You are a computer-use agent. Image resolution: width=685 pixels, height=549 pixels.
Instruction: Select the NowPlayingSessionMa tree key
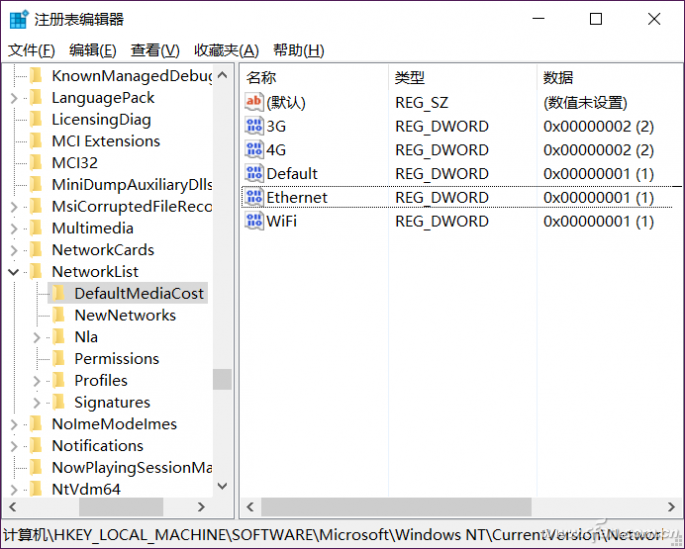[132, 468]
